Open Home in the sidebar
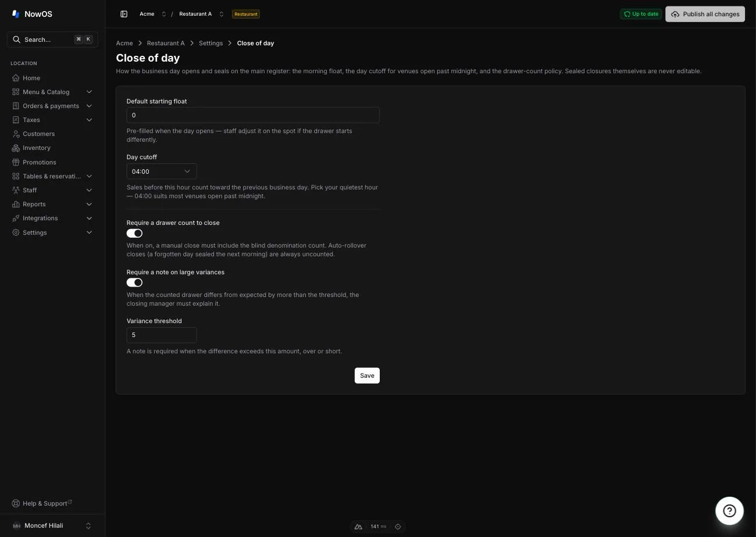756x537 pixels. [x=52, y=78]
